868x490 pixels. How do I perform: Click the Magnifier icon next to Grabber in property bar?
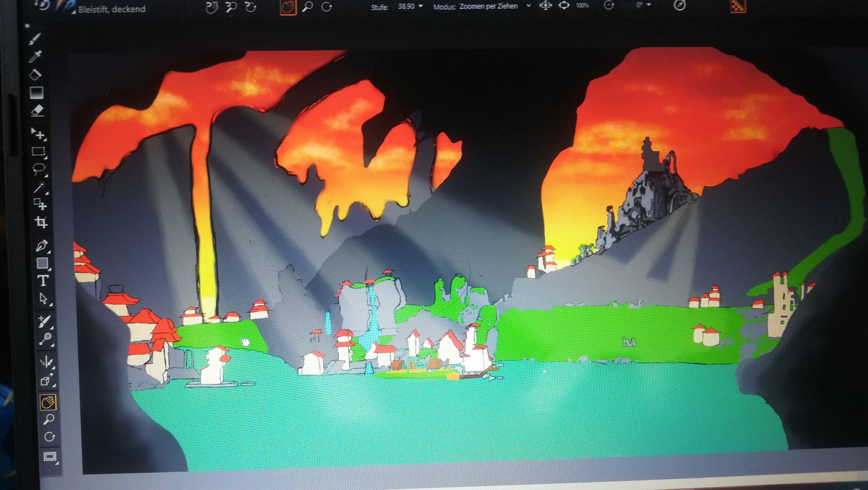pyautogui.click(x=308, y=7)
